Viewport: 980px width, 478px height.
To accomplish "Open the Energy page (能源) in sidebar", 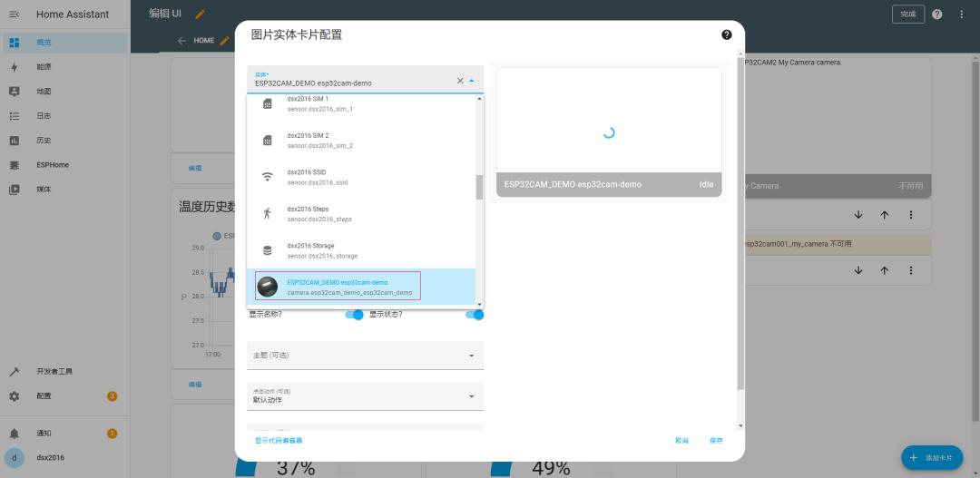I will coord(65,67).
